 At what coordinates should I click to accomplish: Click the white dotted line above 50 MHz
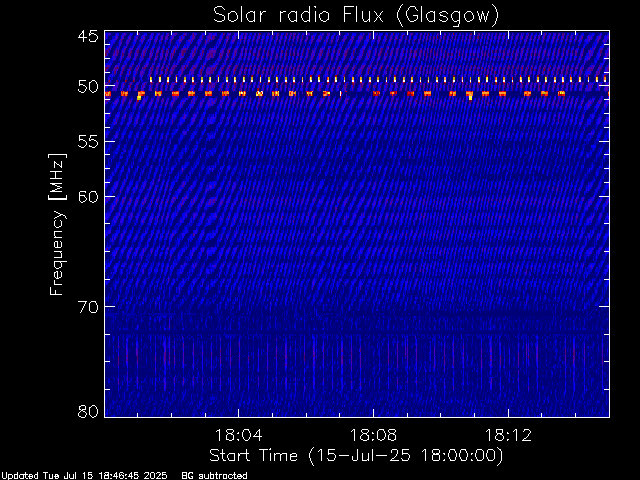[x=380, y=79]
